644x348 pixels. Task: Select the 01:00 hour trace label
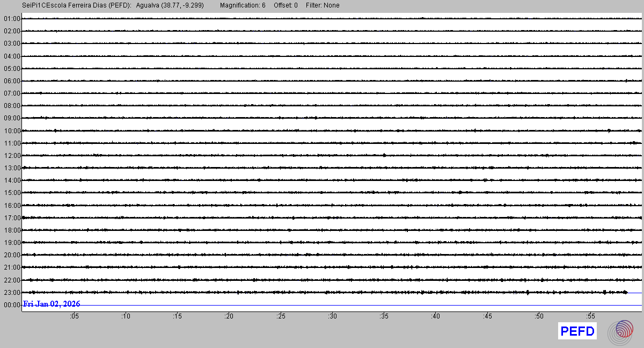click(x=12, y=19)
